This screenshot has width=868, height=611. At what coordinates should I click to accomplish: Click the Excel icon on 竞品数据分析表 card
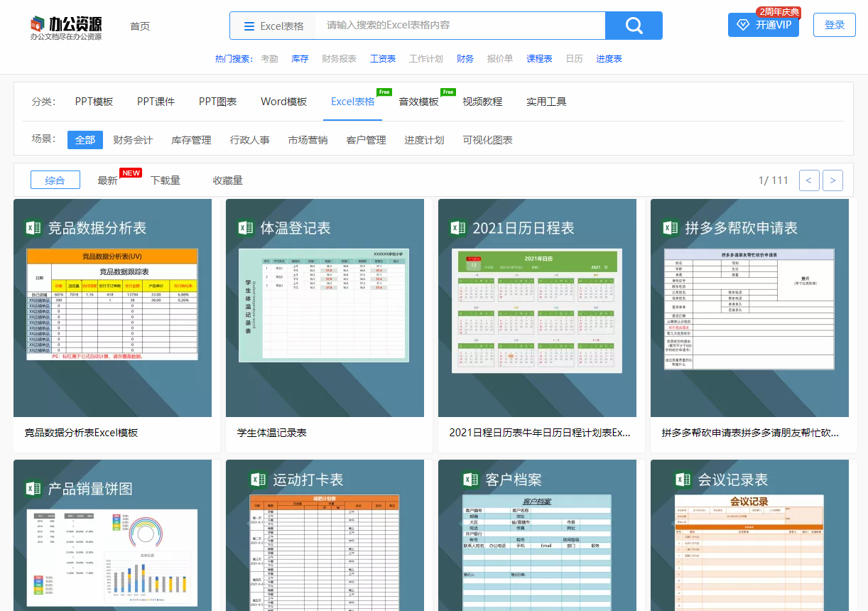tap(33, 227)
